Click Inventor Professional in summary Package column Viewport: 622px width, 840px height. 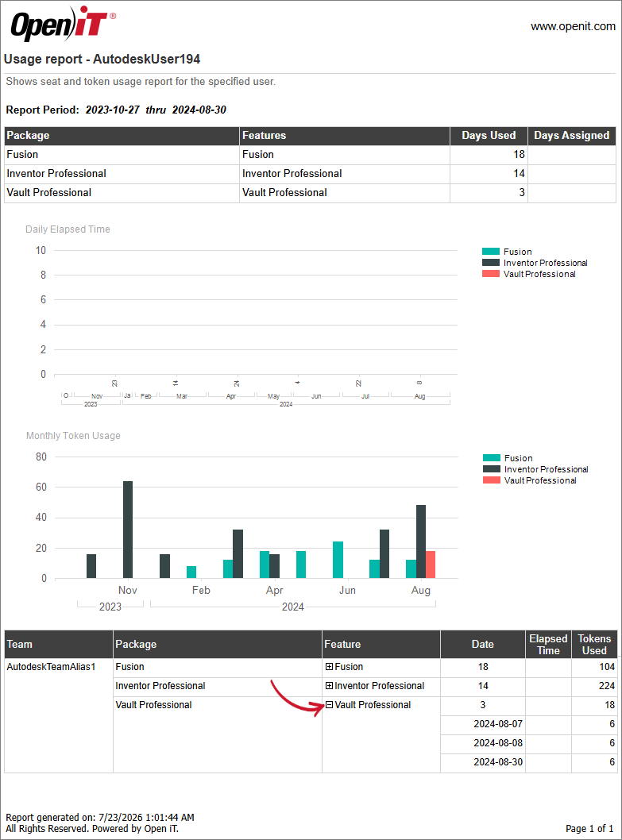(56, 174)
